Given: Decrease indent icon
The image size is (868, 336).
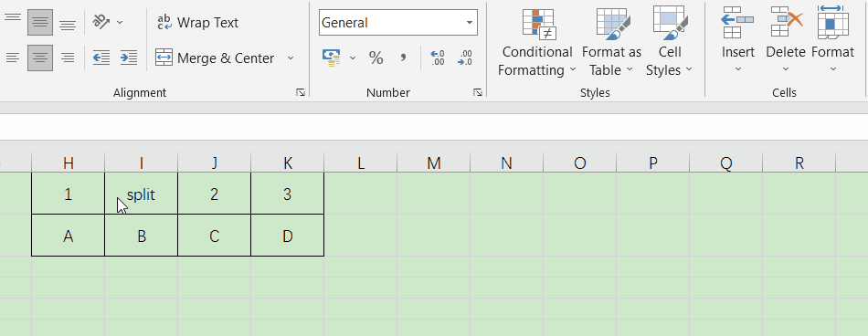Looking at the screenshot, I should [x=101, y=58].
